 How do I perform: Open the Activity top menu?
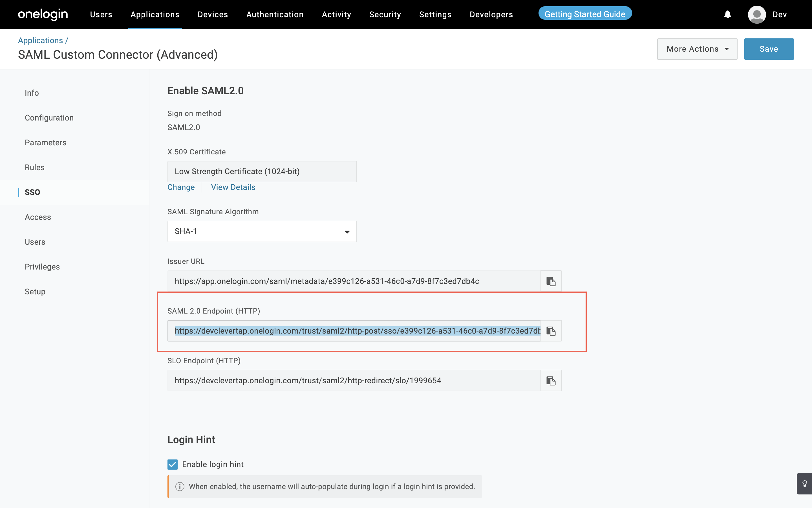click(x=336, y=14)
